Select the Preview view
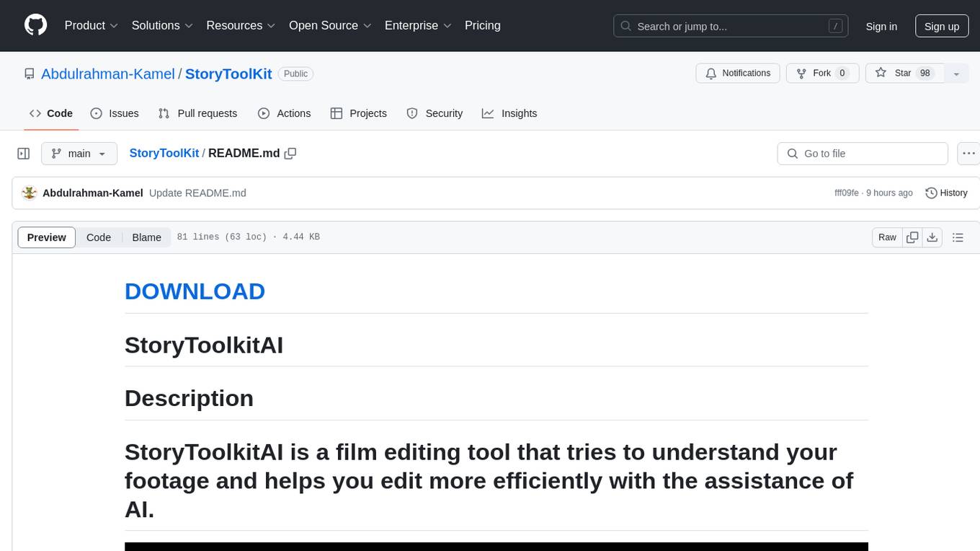Screen dimensions: 980x551 coord(47,237)
